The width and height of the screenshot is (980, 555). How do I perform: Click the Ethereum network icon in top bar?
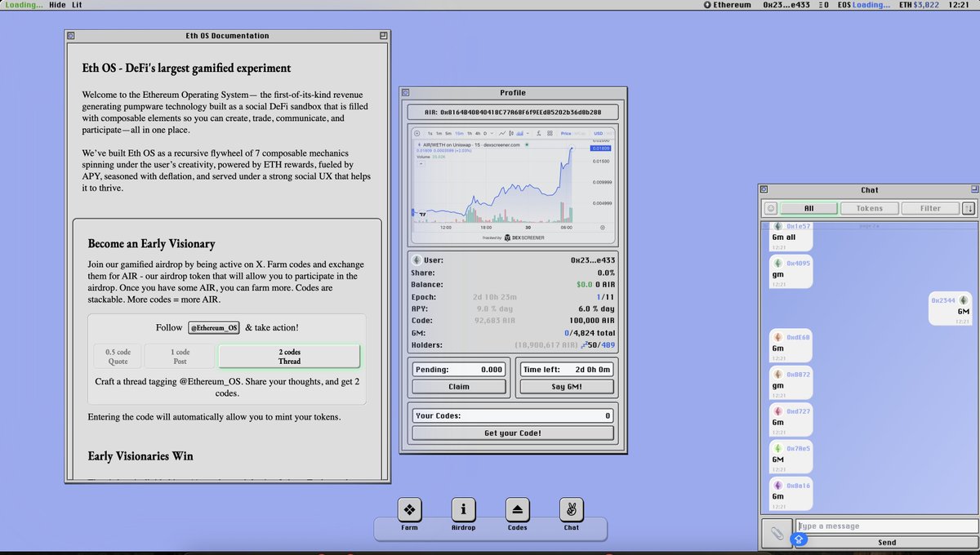coord(707,5)
